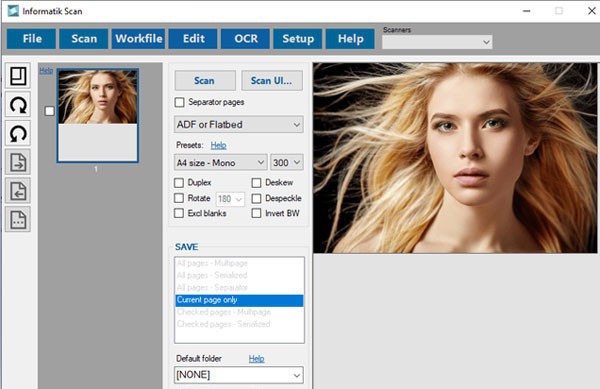Open the Workfile menu
The height and width of the screenshot is (389, 600).
[x=139, y=39]
